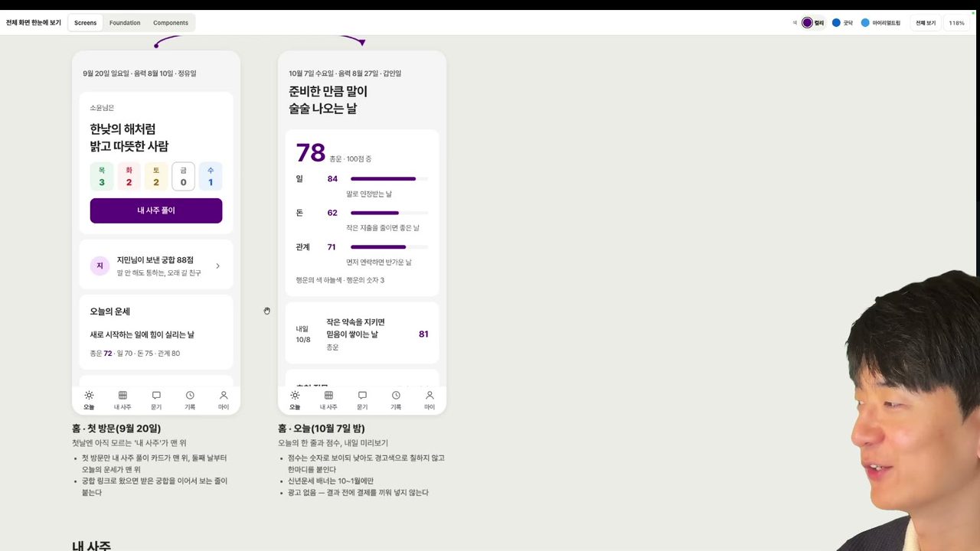Click the date line 9월 20일 일요일
This screenshot has height=551, width=980.
point(139,73)
